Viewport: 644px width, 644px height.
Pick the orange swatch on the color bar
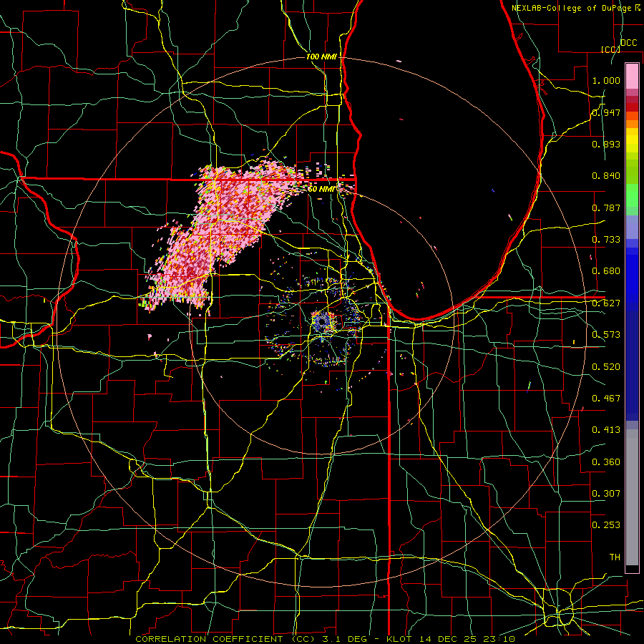[x=632, y=124]
